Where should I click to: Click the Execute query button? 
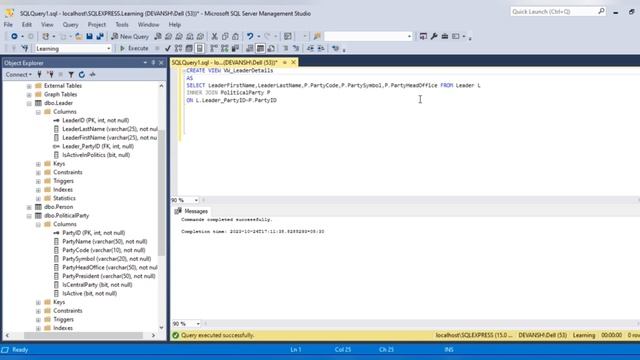tap(134, 48)
